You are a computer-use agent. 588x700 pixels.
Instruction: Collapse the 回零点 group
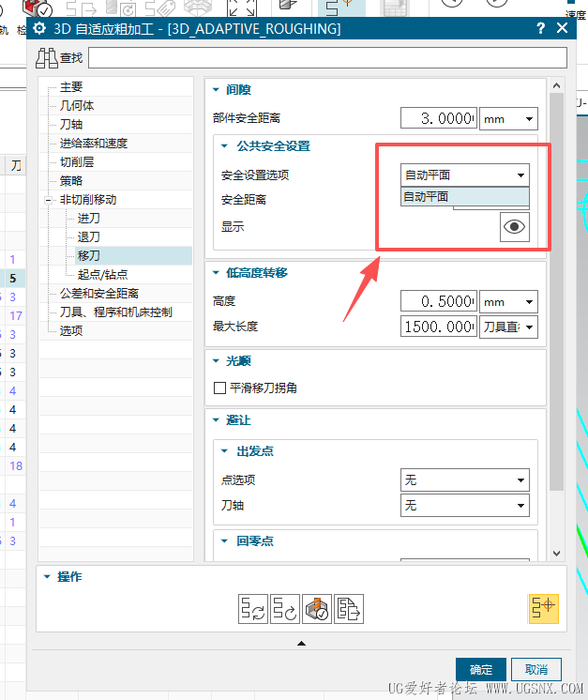[224, 541]
